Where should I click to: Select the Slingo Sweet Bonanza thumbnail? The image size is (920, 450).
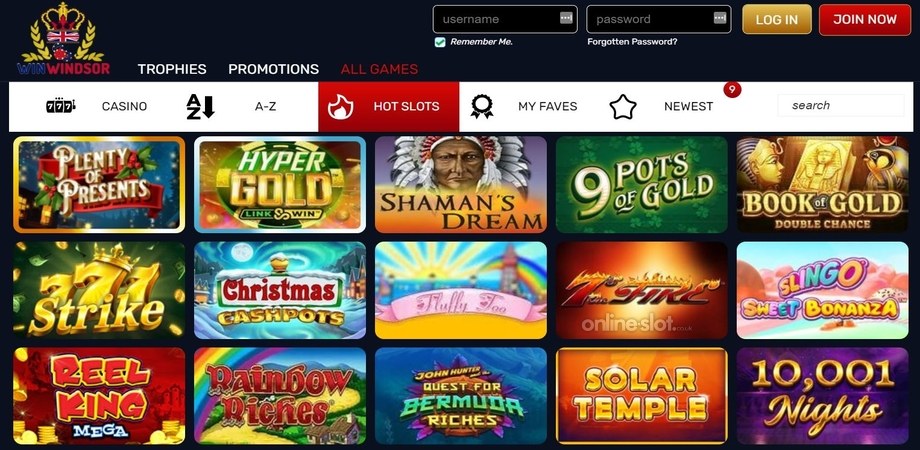click(x=822, y=290)
